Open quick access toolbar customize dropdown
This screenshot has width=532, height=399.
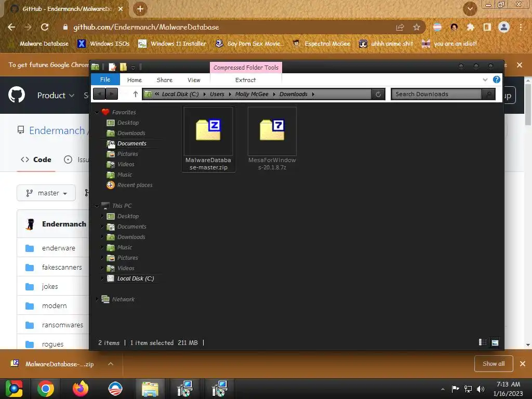(134, 68)
